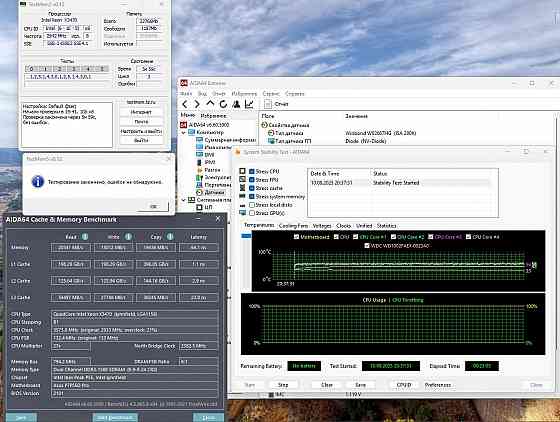Click the Memory Read result field

tap(71, 247)
